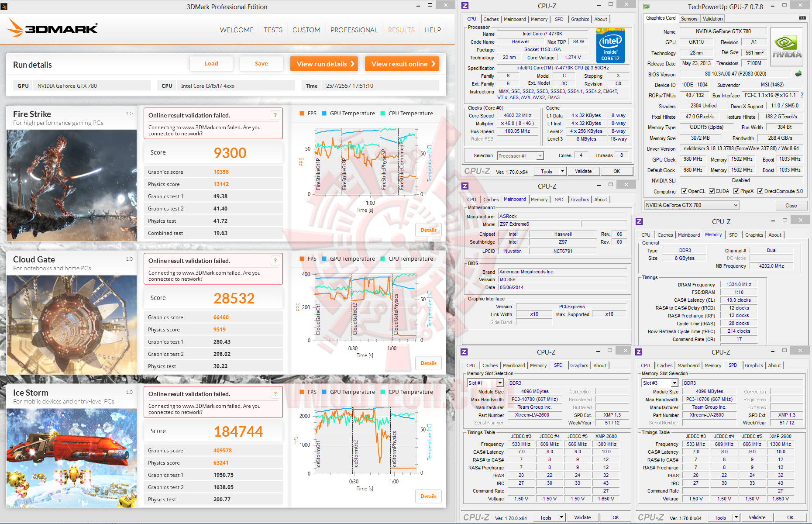Open HELP tab in 3DMark
The width and height of the screenshot is (812, 524).
pyautogui.click(x=433, y=30)
